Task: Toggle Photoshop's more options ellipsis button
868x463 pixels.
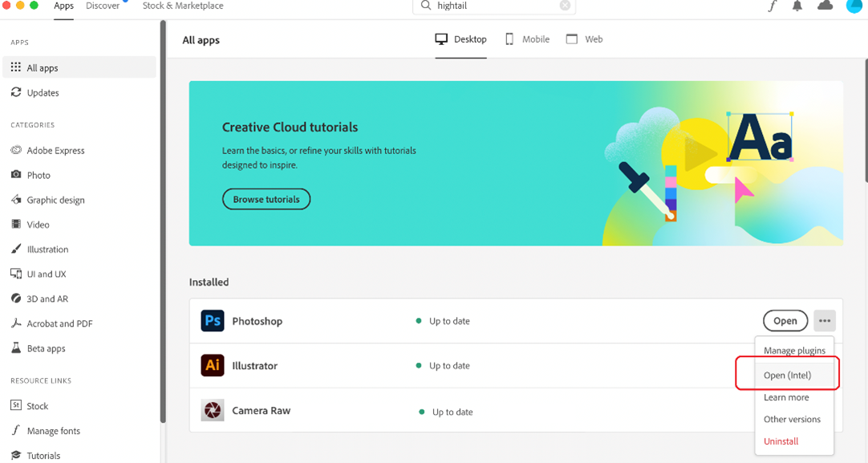Action: (x=824, y=321)
